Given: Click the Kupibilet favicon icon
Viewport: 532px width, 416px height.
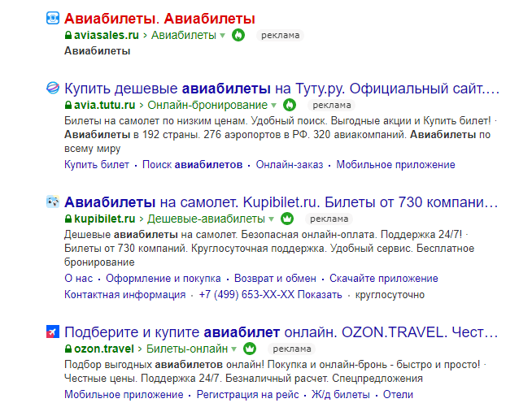Looking at the screenshot, I should tap(53, 201).
